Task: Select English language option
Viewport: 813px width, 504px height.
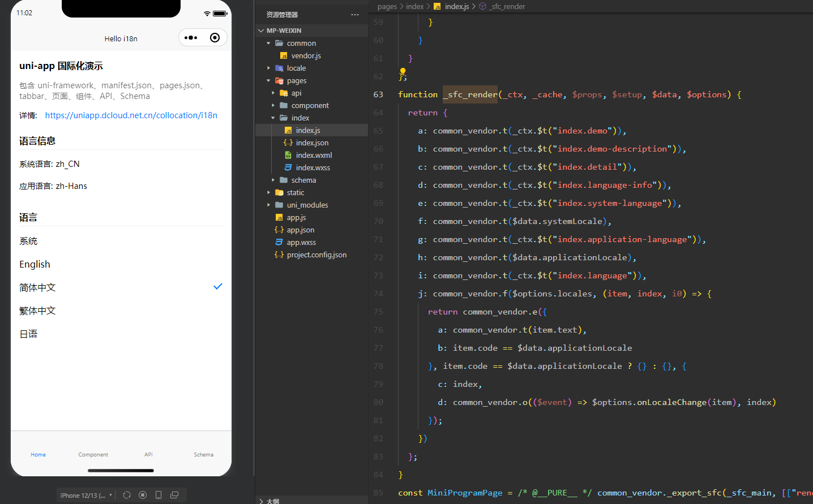Action: pyautogui.click(x=35, y=265)
